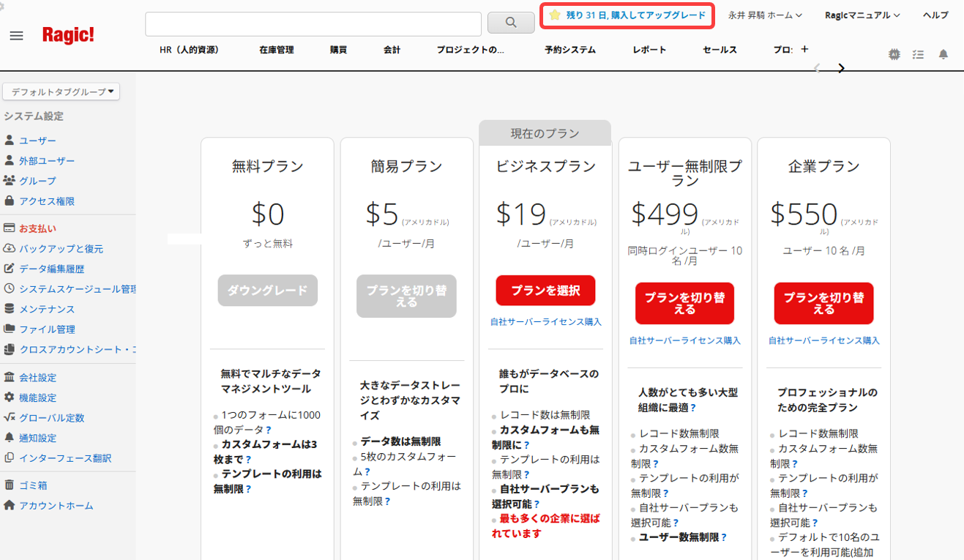Screen dimensions: 964x560
Task: Click the システムスケジュール clock icon
Action: [10, 288]
